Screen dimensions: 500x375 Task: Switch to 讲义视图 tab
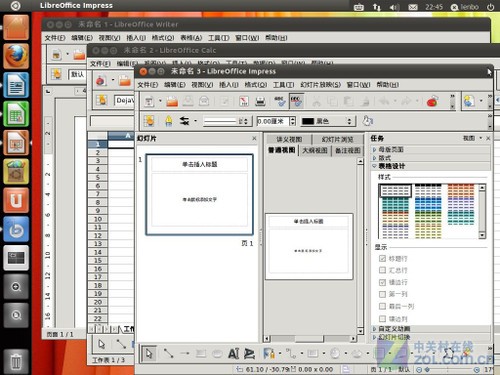(289, 139)
